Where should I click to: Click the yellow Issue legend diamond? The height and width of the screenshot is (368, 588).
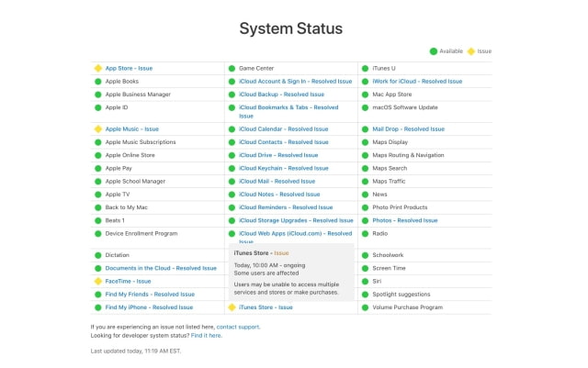pyautogui.click(x=472, y=51)
